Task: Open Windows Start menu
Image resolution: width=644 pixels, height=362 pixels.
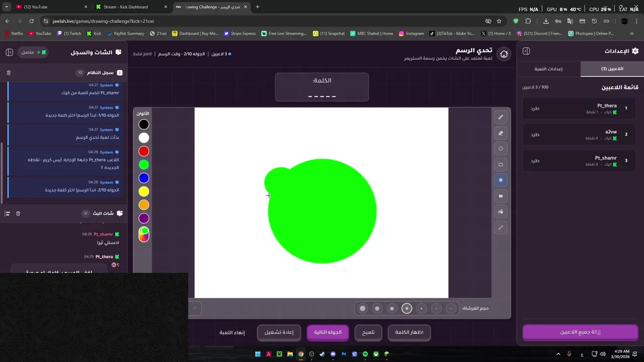Action: [x=258, y=354]
